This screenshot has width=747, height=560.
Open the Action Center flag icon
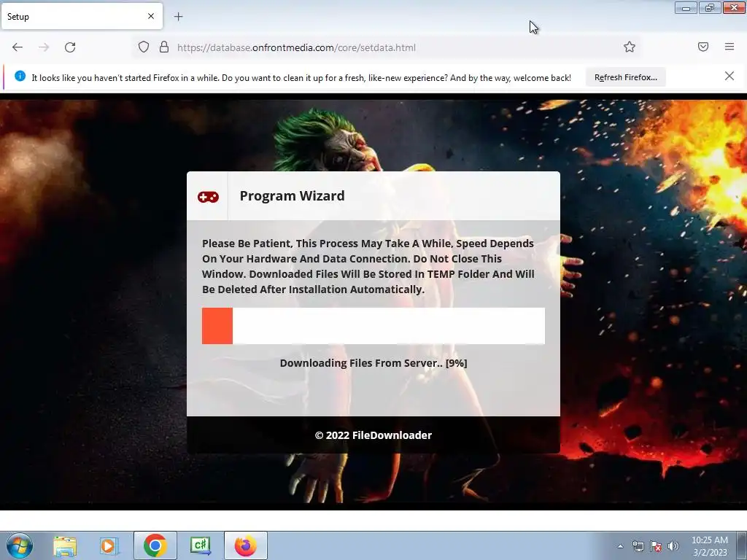coord(656,546)
